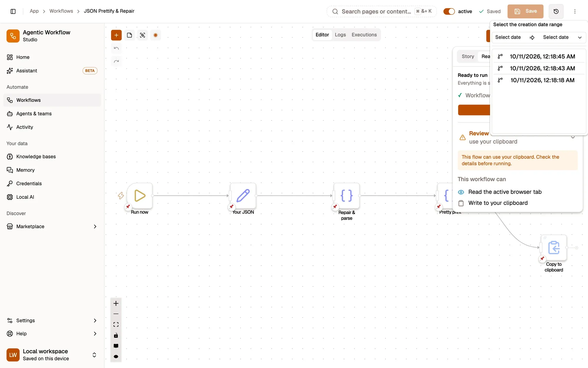588x368 pixels.
Task: Zoom in on the canvas
Action: 116,303
